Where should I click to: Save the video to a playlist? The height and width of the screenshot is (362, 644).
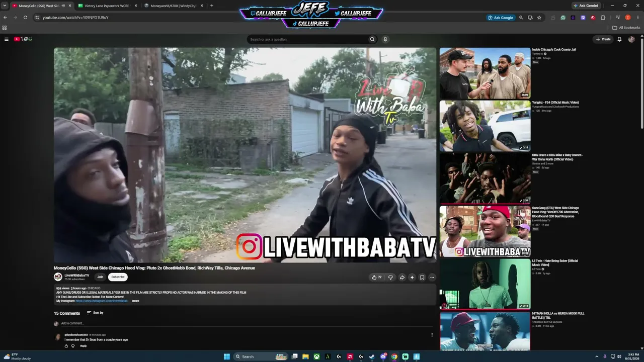click(x=422, y=277)
